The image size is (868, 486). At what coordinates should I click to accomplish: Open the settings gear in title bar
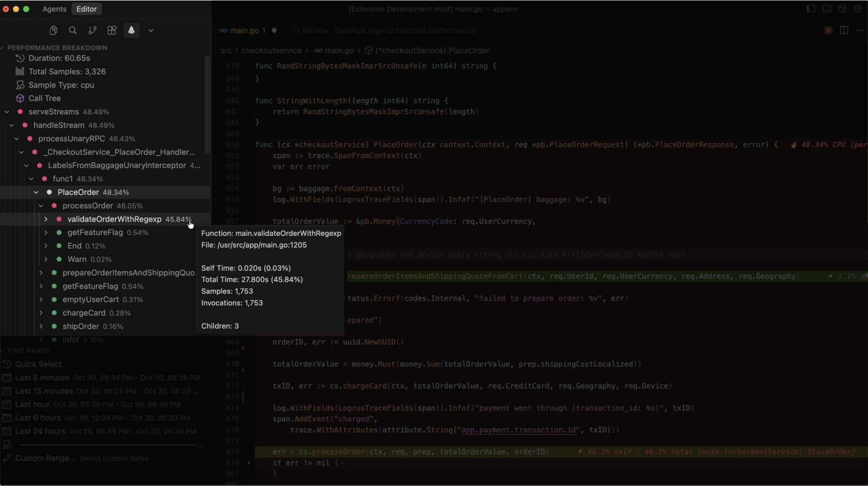(858, 9)
